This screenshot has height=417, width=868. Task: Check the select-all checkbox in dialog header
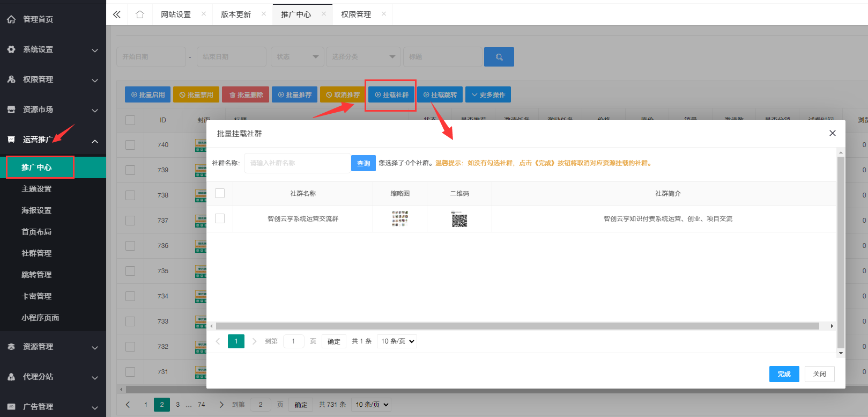click(220, 193)
